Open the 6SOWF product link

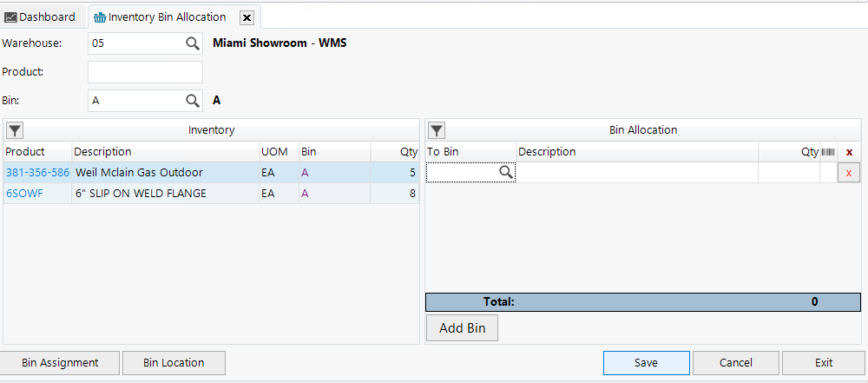coord(24,194)
